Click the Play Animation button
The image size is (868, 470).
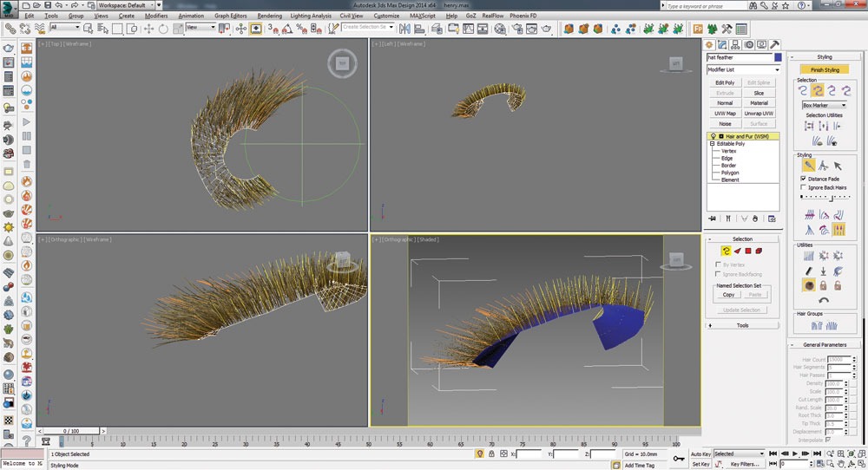(795, 454)
